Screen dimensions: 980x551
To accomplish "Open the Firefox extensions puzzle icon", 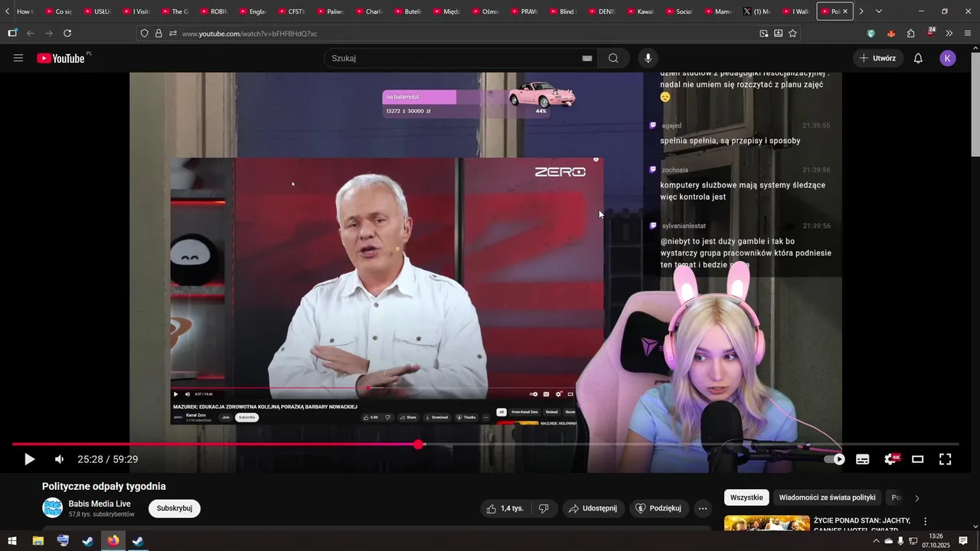I will (x=910, y=34).
